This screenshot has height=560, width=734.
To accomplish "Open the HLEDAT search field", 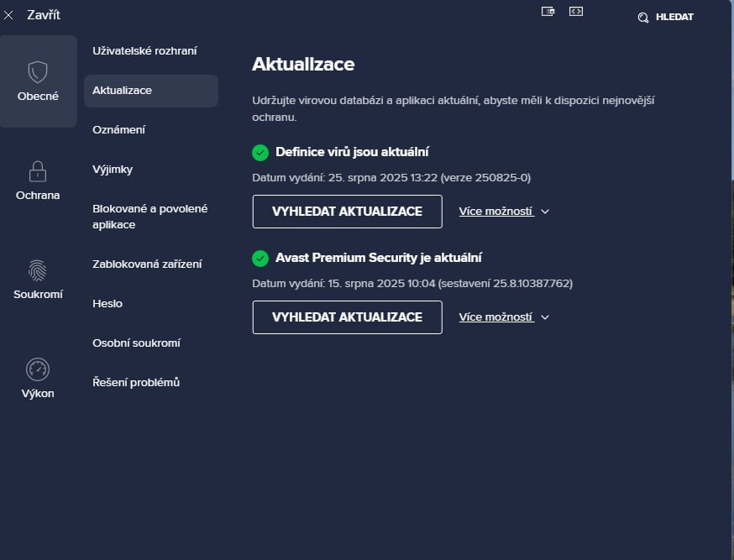I will pos(672,16).
